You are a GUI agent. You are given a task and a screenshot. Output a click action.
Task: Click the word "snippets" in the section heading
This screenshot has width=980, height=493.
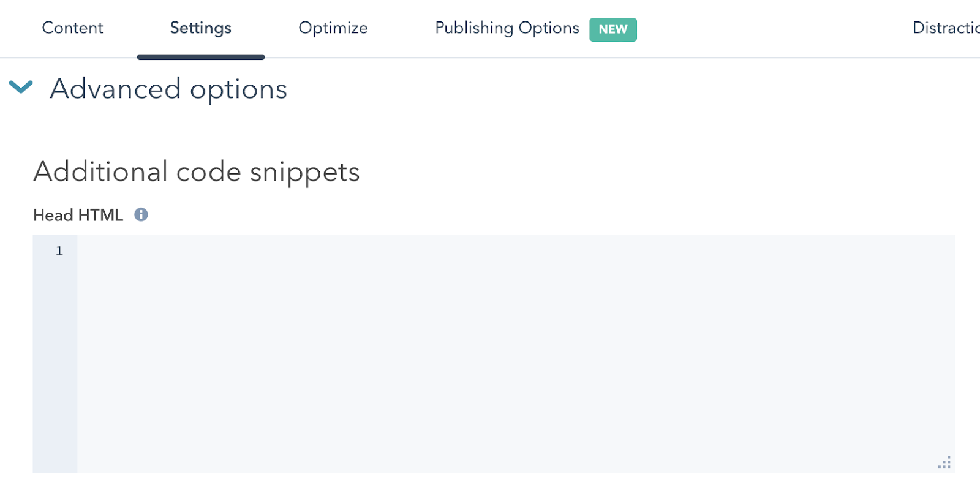coord(304,173)
